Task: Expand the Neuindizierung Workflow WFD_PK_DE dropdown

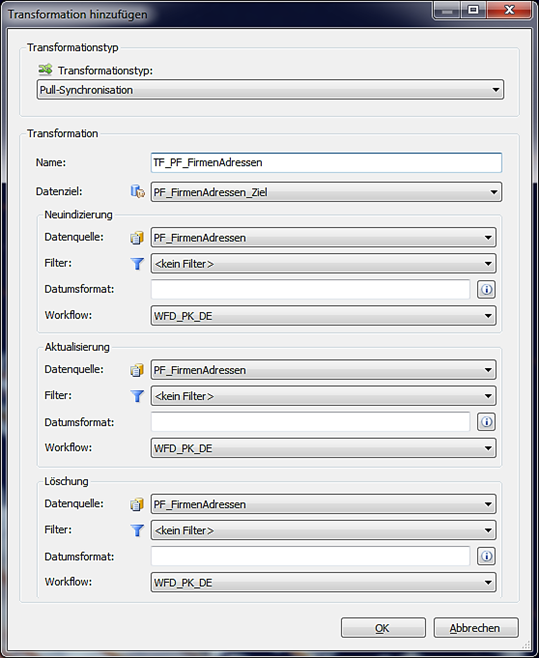Action: (x=323, y=316)
